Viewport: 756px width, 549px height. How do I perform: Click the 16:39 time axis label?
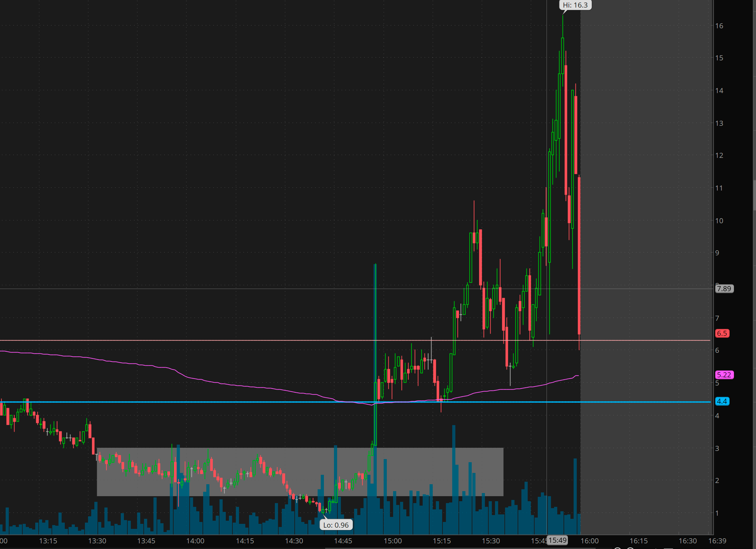point(717,541)
